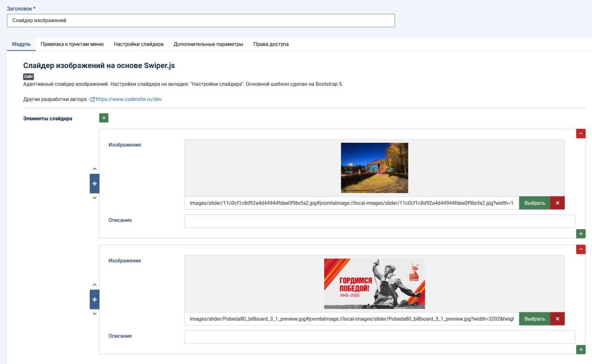This screenshot has height=364, width=592.
Task: Click Выбрать for the first slide image
Action: pyautogui.click(x=534, y=203)
